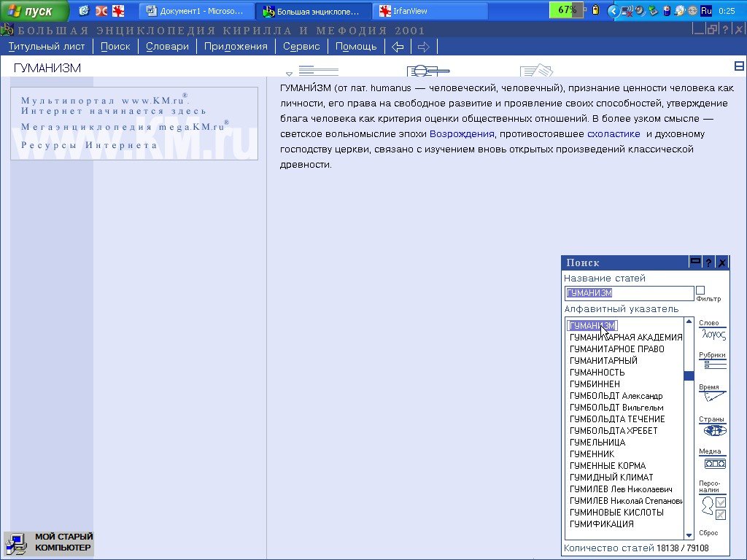Collapse the article panel with top-right toggle
Image resolution: width=747 pixels, height=560 pixels.
click(739, 66)
